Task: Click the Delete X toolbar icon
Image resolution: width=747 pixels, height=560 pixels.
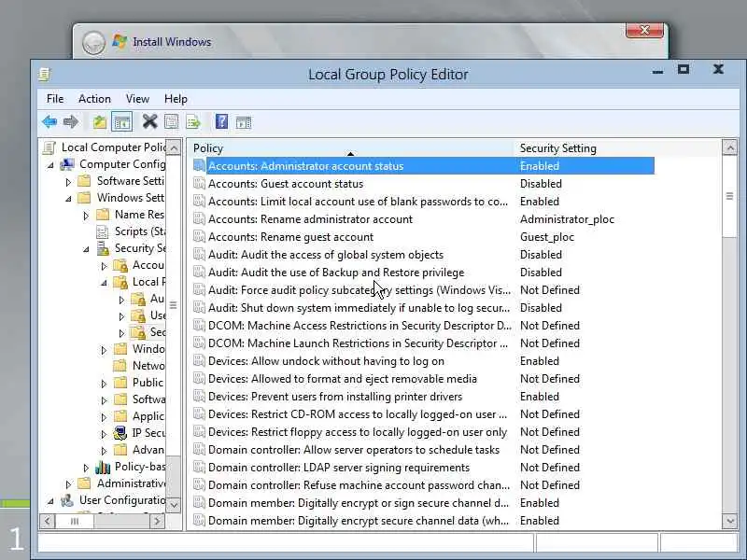Action: (x=149, y=122)
